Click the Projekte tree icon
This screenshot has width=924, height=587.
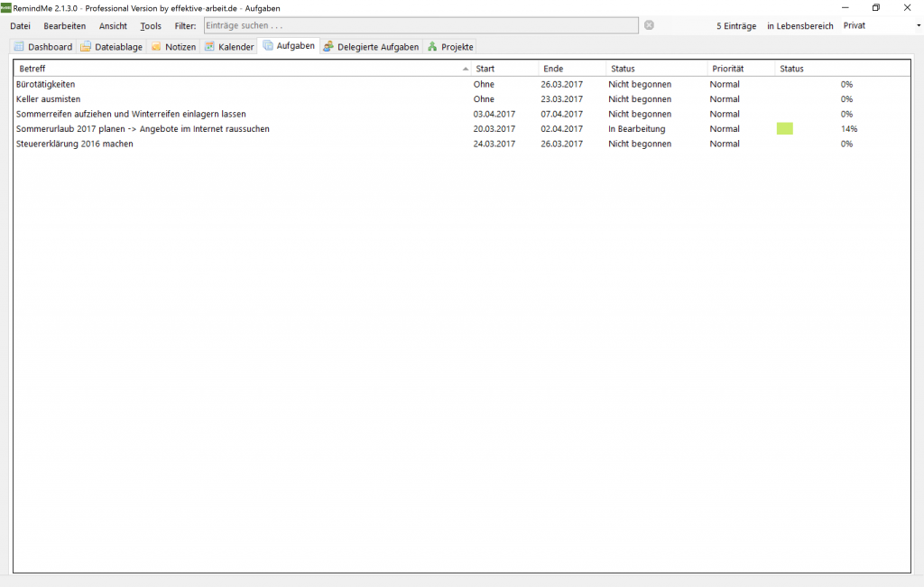point(432,47)
